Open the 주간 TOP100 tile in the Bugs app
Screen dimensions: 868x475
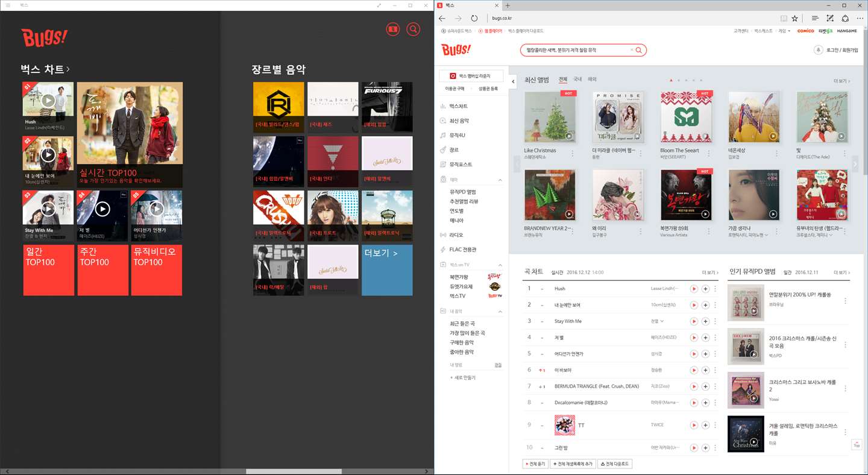pyautogui.click(x=102, y=270)
